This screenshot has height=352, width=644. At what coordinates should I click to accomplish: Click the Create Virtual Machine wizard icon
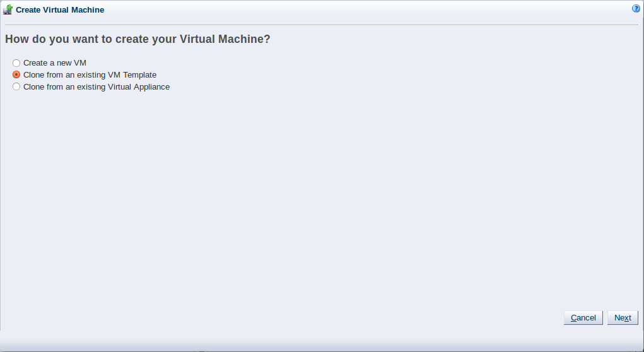tap(8, 9)
